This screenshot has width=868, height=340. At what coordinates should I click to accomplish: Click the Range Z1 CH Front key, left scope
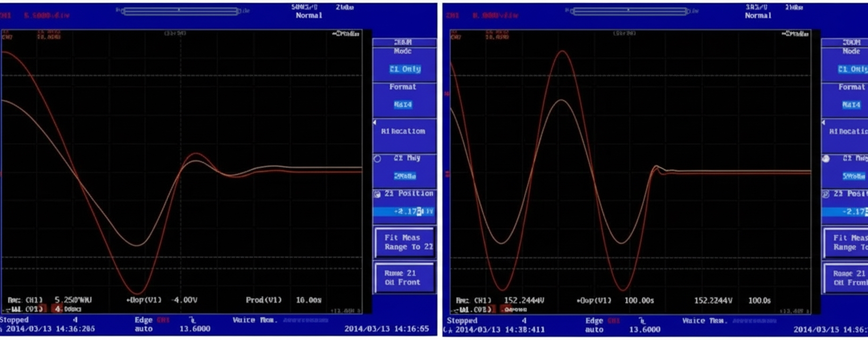coord(405,277)
